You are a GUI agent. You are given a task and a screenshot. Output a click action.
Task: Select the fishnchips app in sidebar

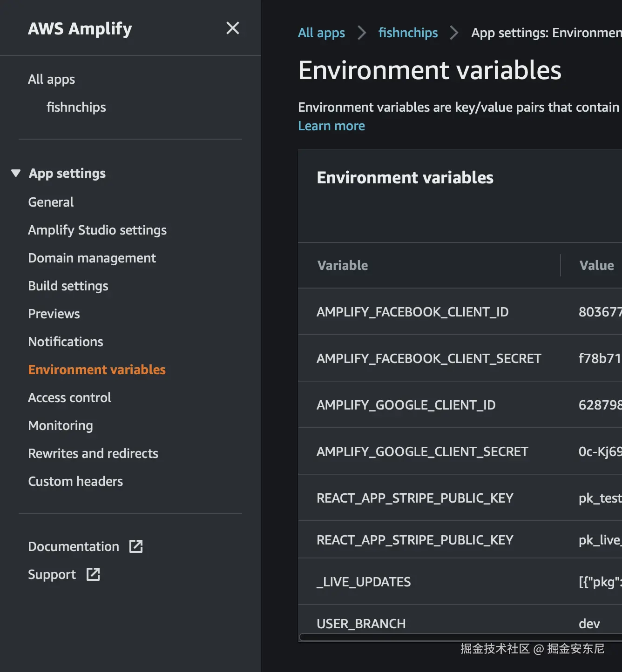[x=76, y=107]
